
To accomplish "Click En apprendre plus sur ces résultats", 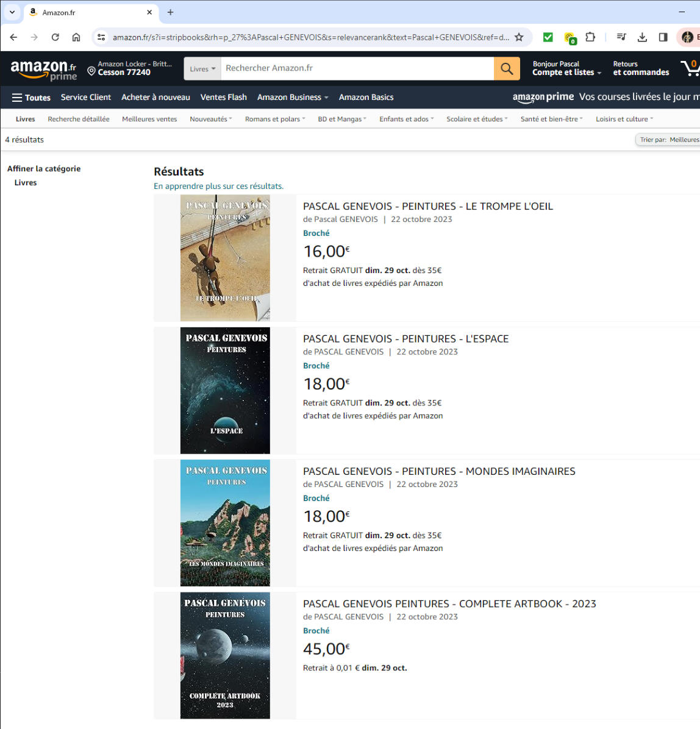I will point(219,186).
